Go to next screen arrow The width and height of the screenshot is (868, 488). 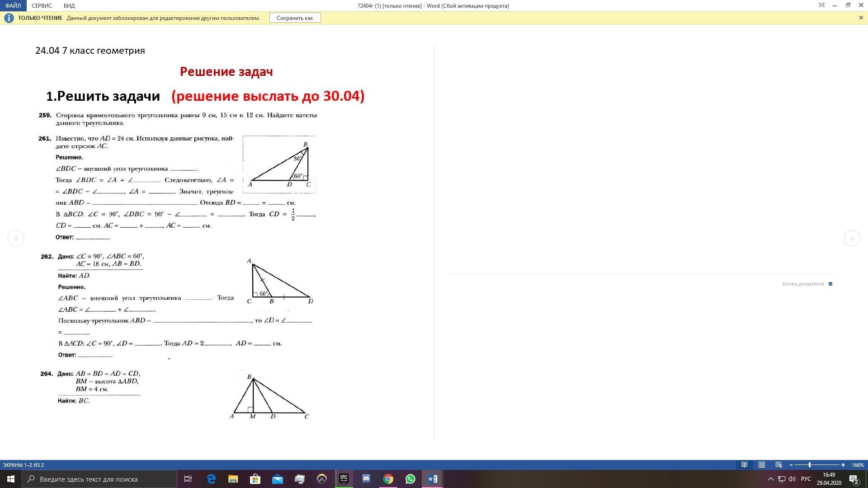(x=852, y=238)
